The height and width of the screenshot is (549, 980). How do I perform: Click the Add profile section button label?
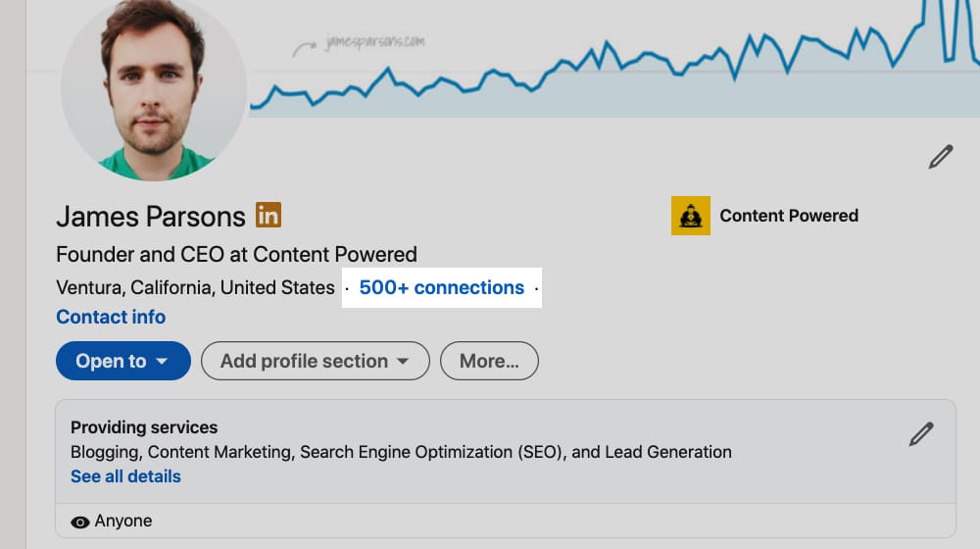tap(304, 361)
